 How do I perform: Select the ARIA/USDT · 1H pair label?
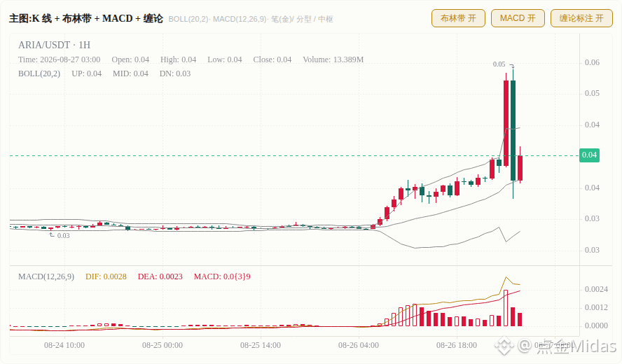55,45
